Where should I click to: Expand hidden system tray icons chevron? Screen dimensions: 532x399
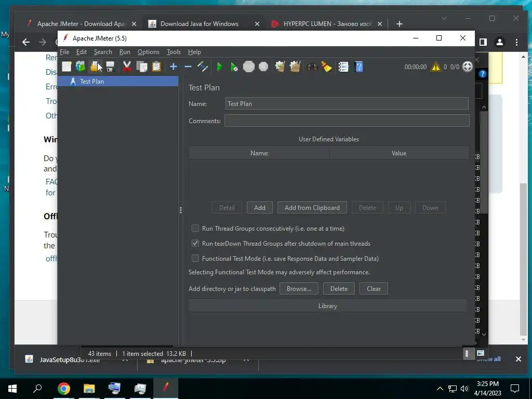[x=440, y=389]
